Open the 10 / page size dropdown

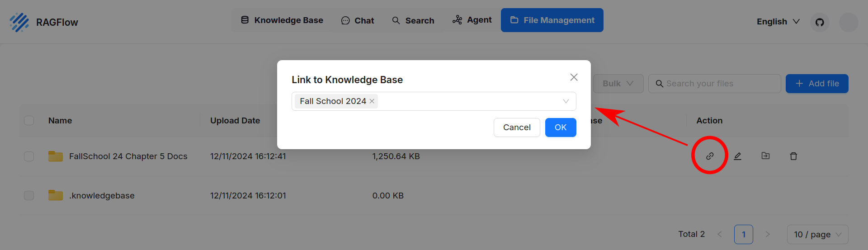tap(817, 234)
